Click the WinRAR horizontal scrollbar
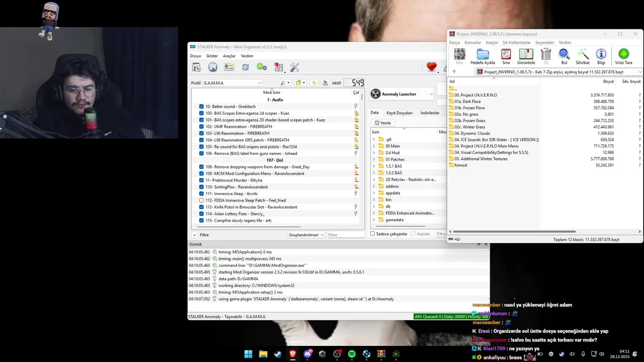The image size is (644, 362). coord(514,232)
